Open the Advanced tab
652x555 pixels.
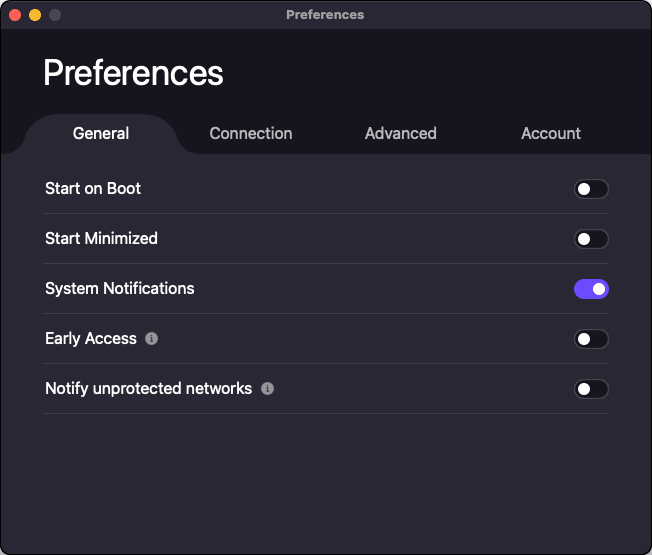tap(400, 133)
